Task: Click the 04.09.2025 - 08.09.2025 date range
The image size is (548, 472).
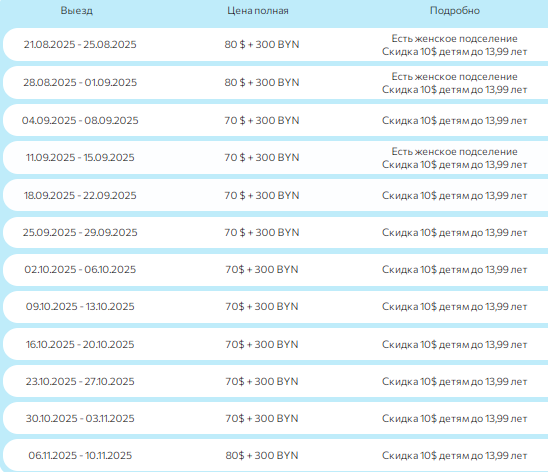Action: click(80, 121)
